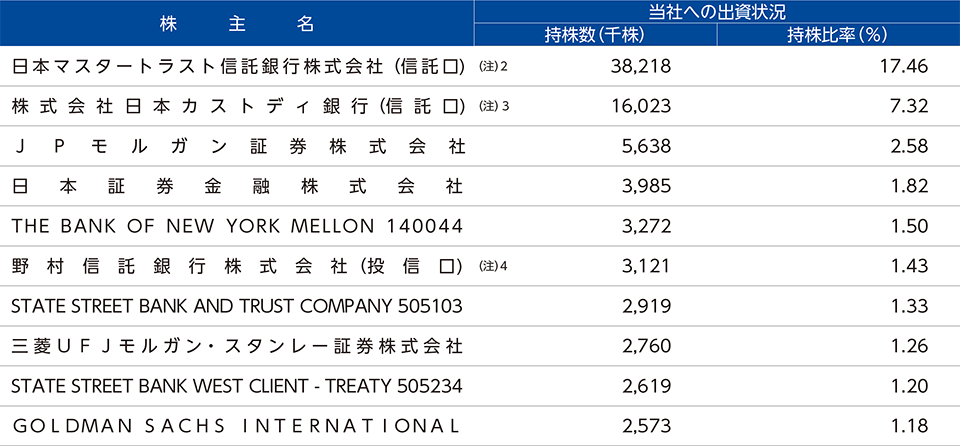
Task: Click STATE STREET BANK AND TRUST COMPANY 505103
Action: pos(237,306)
